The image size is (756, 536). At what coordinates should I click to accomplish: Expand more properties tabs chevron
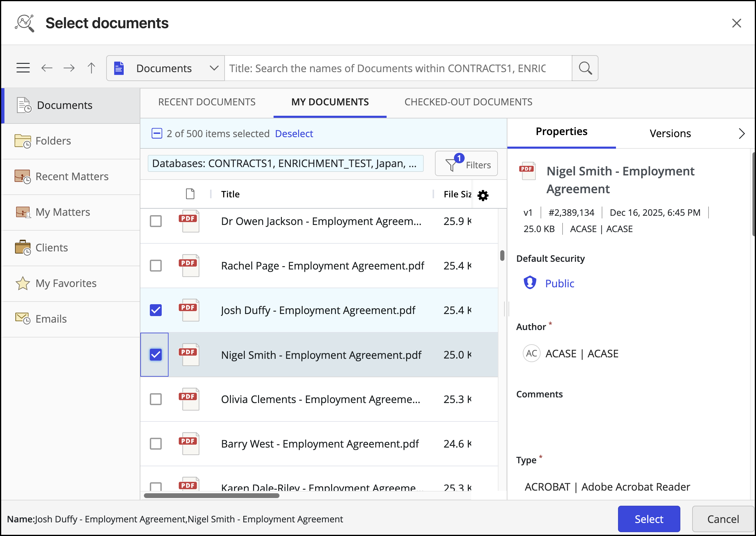742,133
